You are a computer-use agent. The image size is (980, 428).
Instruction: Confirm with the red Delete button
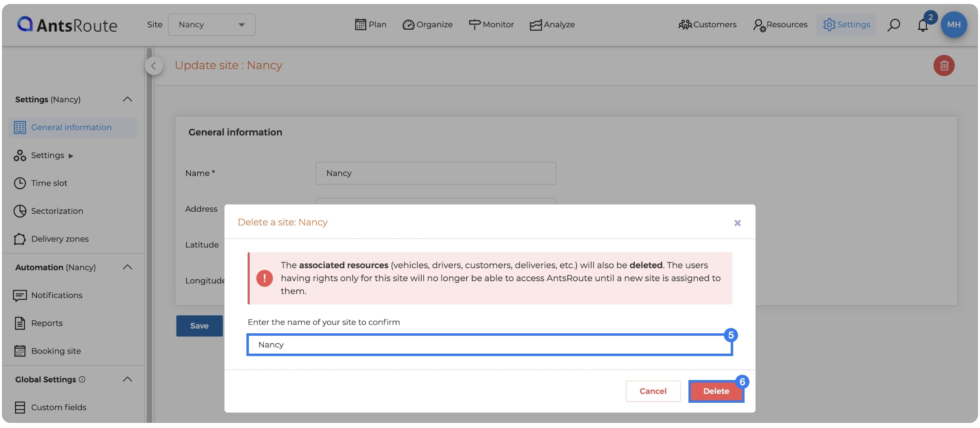point(716,391)
